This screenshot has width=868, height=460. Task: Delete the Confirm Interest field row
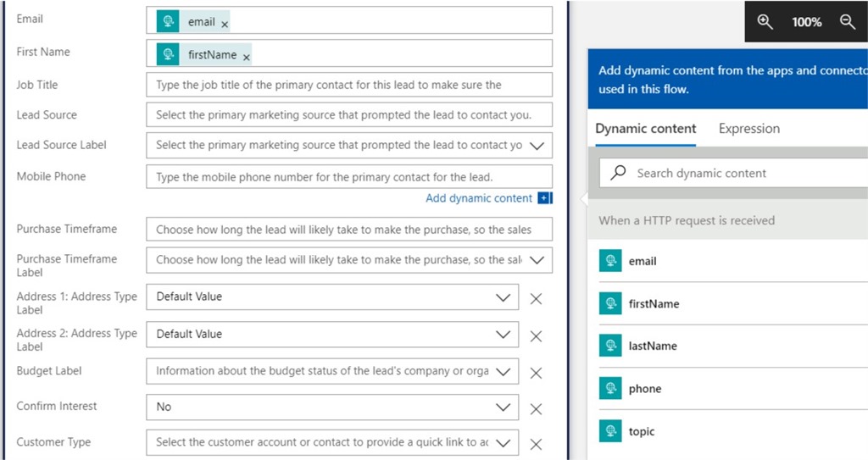[x=536, y=408]
